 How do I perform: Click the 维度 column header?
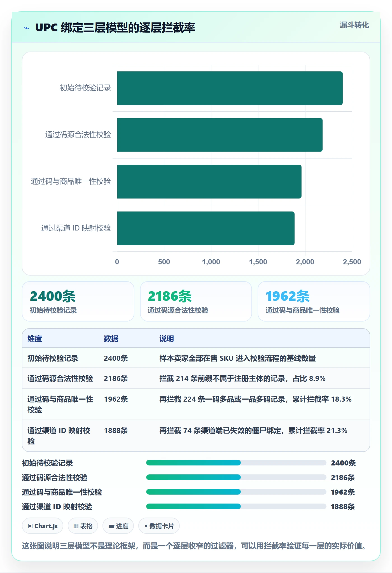pos(35,339)
